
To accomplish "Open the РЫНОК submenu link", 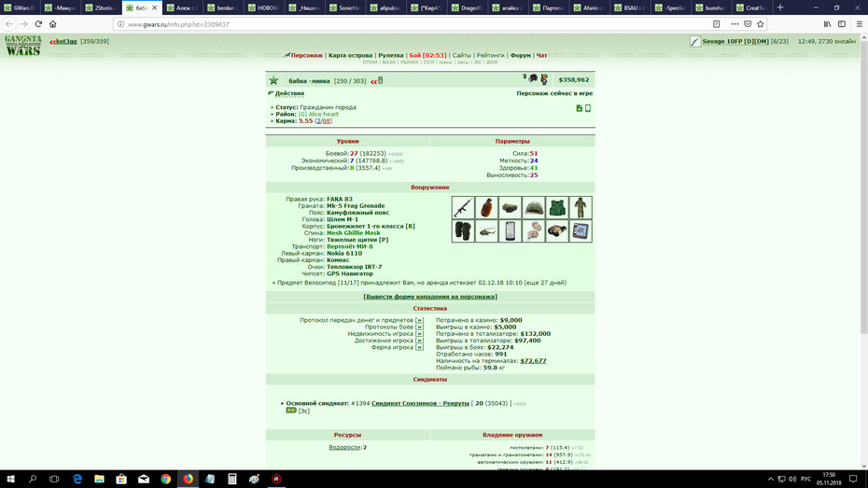I will [x=410, y=63].
